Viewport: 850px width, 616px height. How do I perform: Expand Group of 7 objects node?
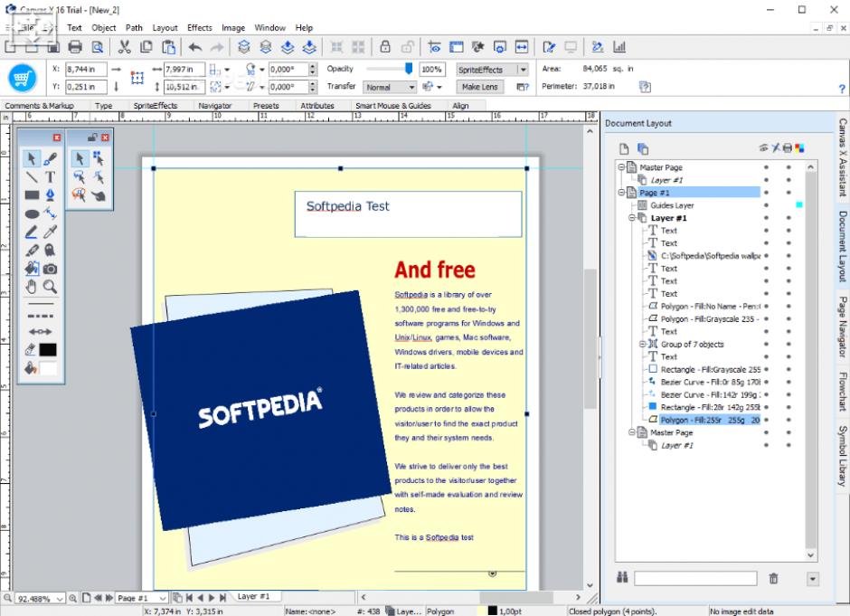[642, 344]
